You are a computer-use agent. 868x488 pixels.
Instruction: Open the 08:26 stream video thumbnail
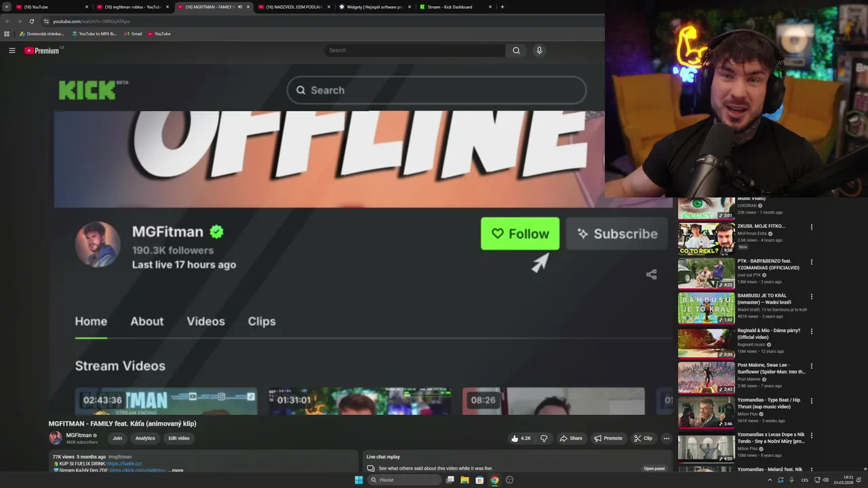point(553,401)
